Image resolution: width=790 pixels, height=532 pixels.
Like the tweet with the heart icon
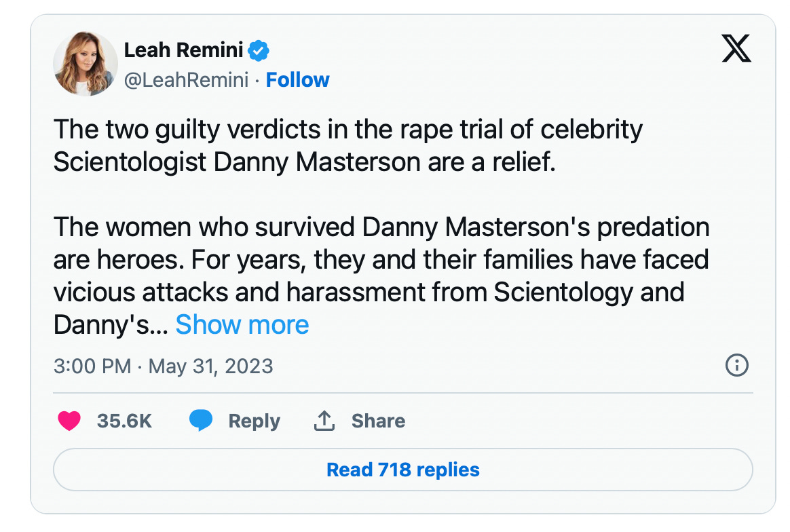click(x=69, y=421)
